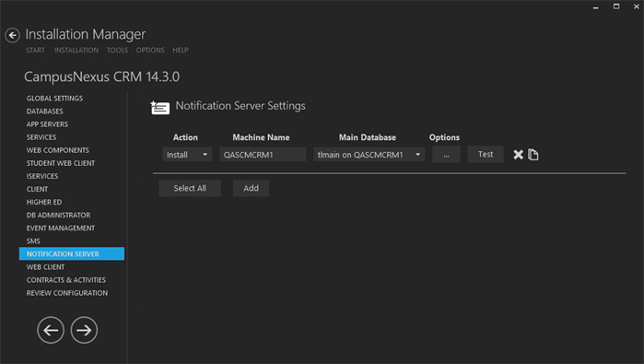644x364 pixels.
Task: Add a new notification server row
Action: pyautogui.click(x=251, y=188)
